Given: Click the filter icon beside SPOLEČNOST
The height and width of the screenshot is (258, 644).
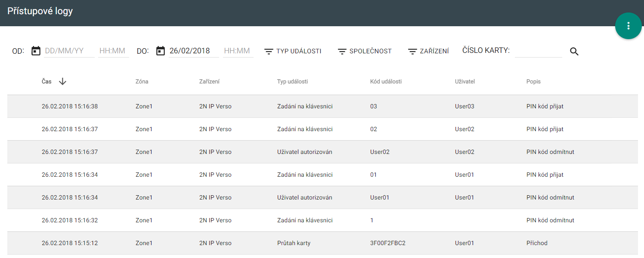Looking at the screenshot, I should [x=342, y=51].
